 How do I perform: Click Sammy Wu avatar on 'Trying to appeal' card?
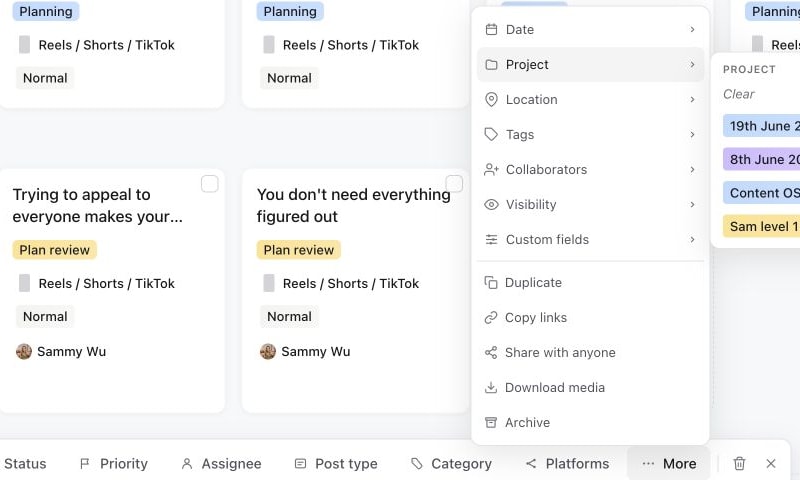pyautogui.click(x=23, y=351)
